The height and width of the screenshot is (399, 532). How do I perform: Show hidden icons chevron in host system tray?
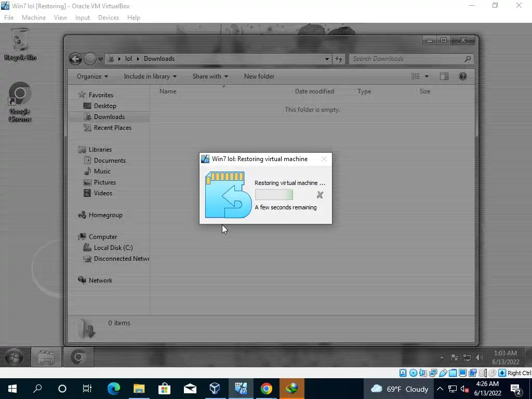pyautogui.click(x=440, y=389)
